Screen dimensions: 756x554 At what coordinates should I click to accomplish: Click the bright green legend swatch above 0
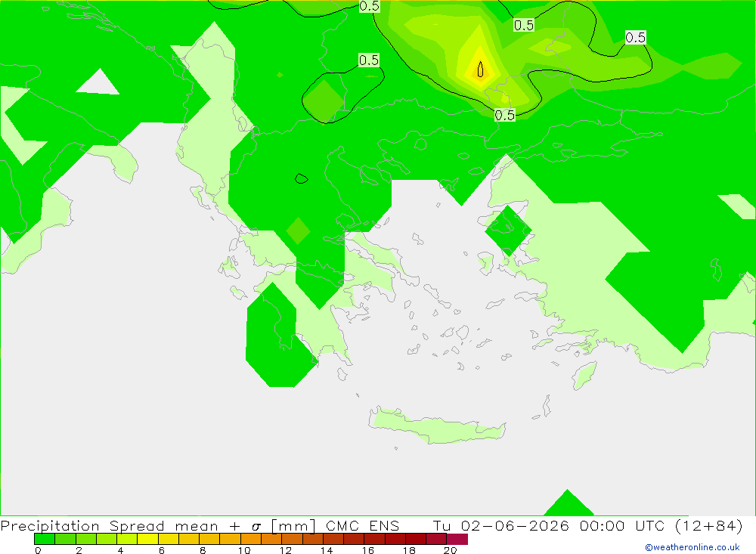tap(45, 539)
